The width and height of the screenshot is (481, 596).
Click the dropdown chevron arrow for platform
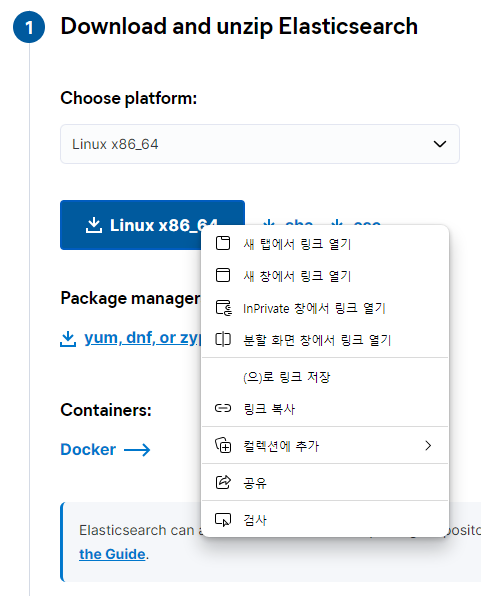440,144
